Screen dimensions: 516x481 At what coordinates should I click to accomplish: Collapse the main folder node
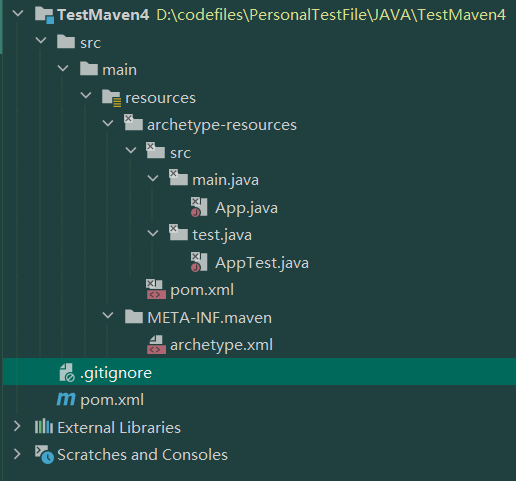[x=63, y=69]
